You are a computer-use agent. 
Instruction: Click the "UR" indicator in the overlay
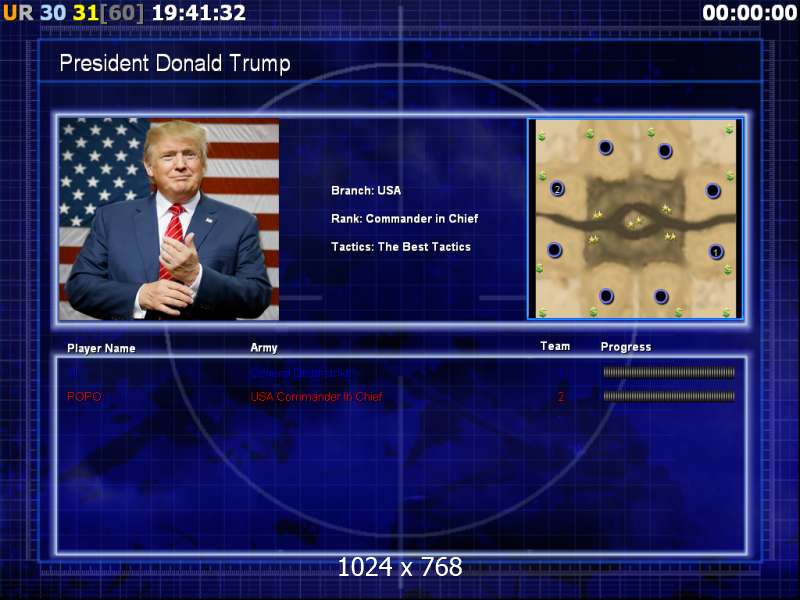[18, 13]
